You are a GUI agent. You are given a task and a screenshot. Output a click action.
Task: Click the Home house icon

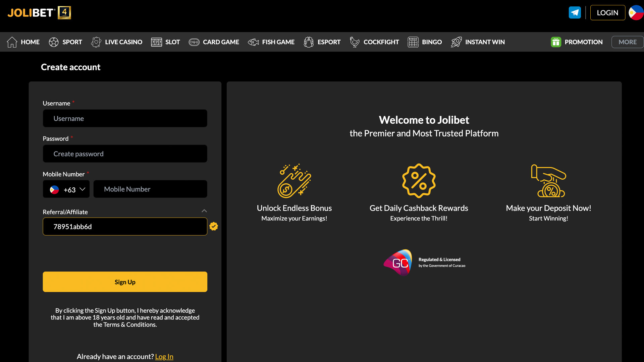click(x=12, y=42)
